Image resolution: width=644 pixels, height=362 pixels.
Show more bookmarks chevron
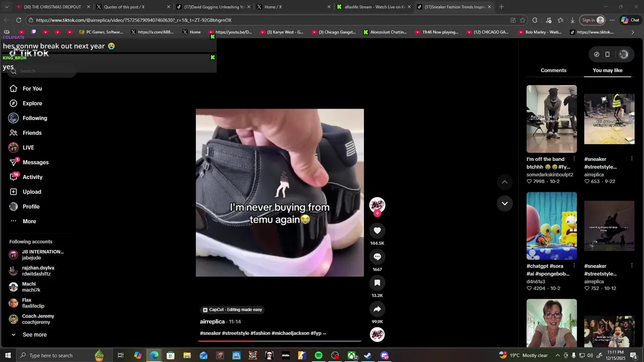coord(633,32)
